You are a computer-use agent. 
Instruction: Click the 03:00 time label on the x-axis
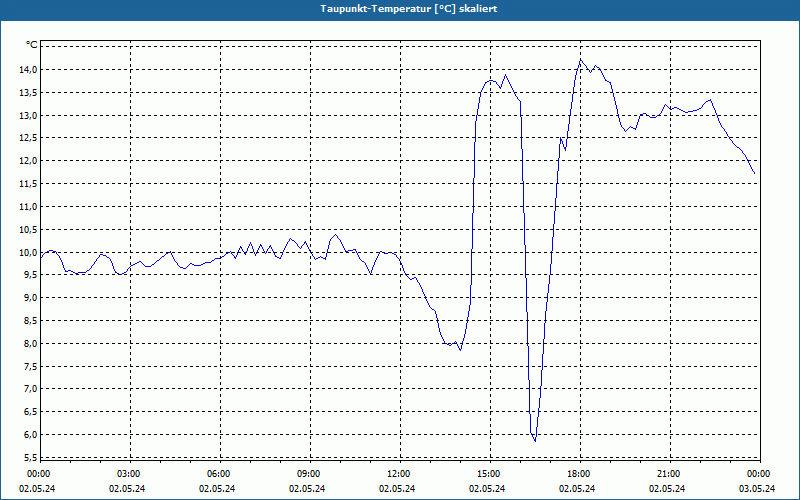128,474
